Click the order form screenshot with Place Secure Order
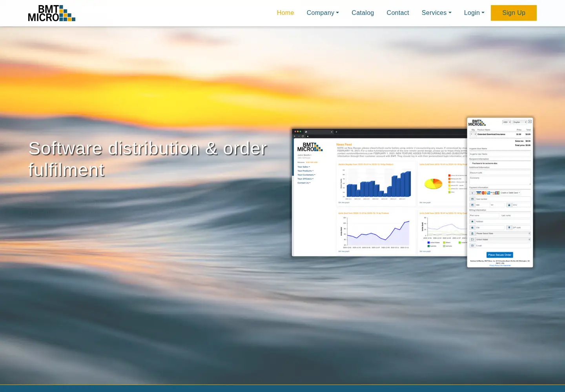The height and width of the screenshot is (392, 565). (500, 192)
